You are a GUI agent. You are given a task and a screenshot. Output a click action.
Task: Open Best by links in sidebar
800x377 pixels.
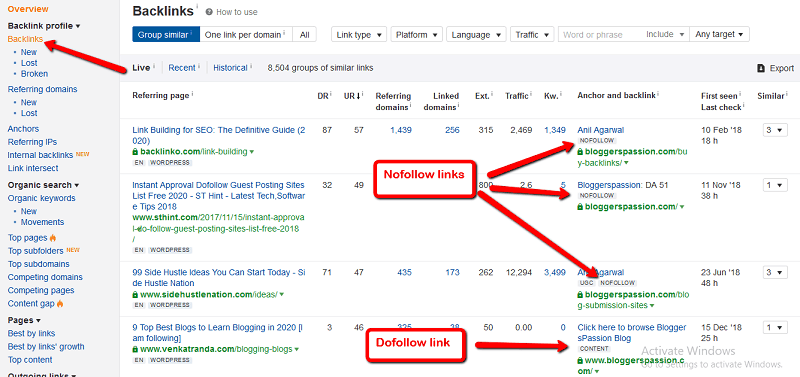(x=32, y=334)
